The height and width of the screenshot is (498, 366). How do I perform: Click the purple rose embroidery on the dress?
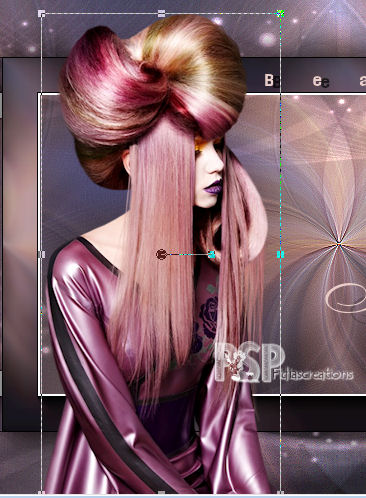click(208, 317)
